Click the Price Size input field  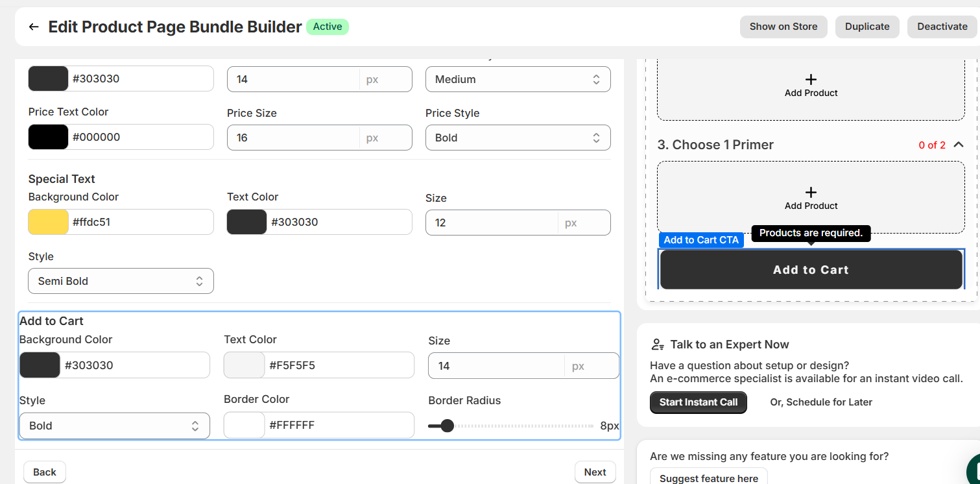tap(293, 138)
